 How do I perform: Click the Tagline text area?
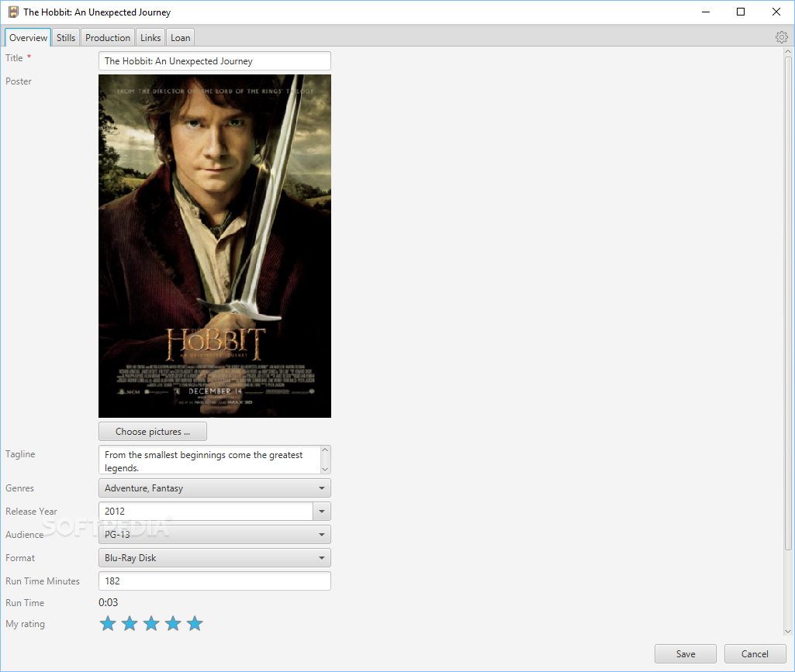click(x=209, y=460)
